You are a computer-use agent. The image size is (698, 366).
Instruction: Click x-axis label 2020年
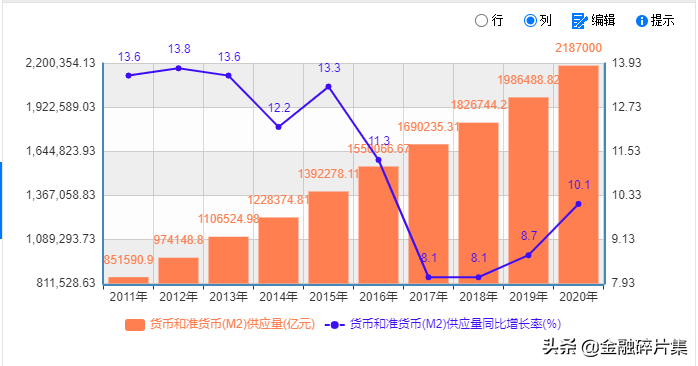pyautogui.click(x=578, y=297)
